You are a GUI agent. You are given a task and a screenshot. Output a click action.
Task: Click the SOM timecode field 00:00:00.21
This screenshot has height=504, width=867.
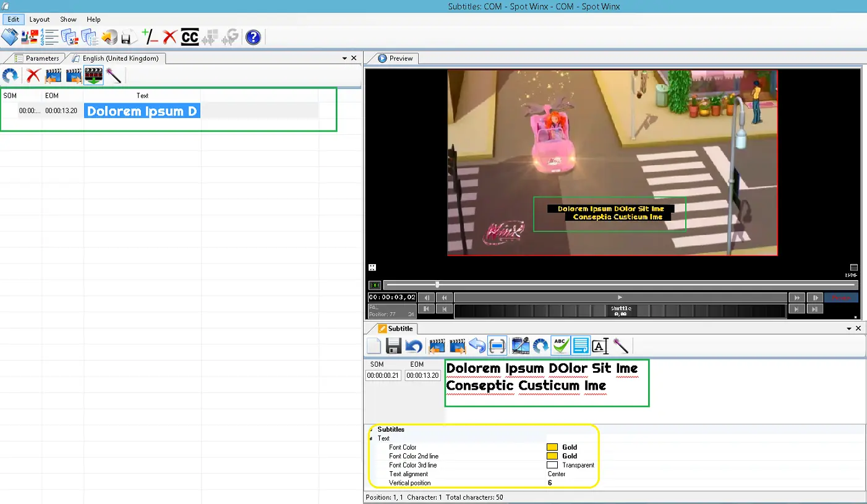coord(383,376)
